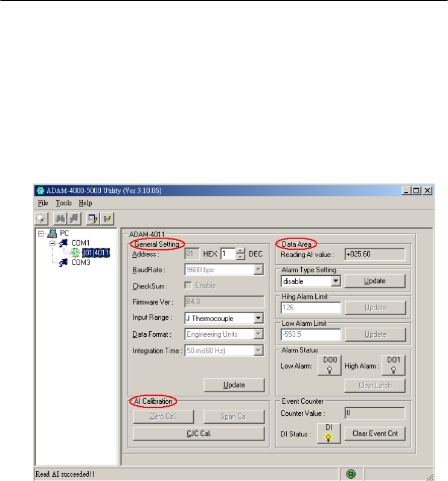Click the Counter Value field
This screenshot has height=481, width=448.
(x=375, y=413)
